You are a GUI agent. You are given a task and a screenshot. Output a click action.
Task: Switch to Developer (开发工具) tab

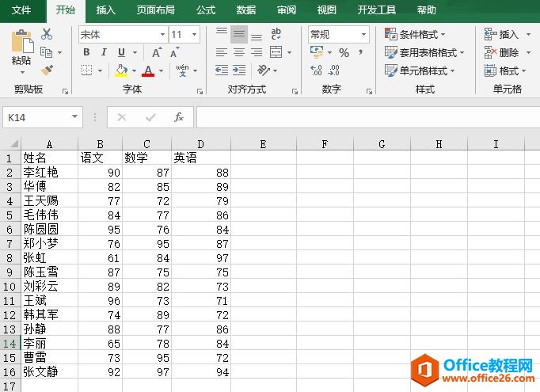click(x=376, y=10)
